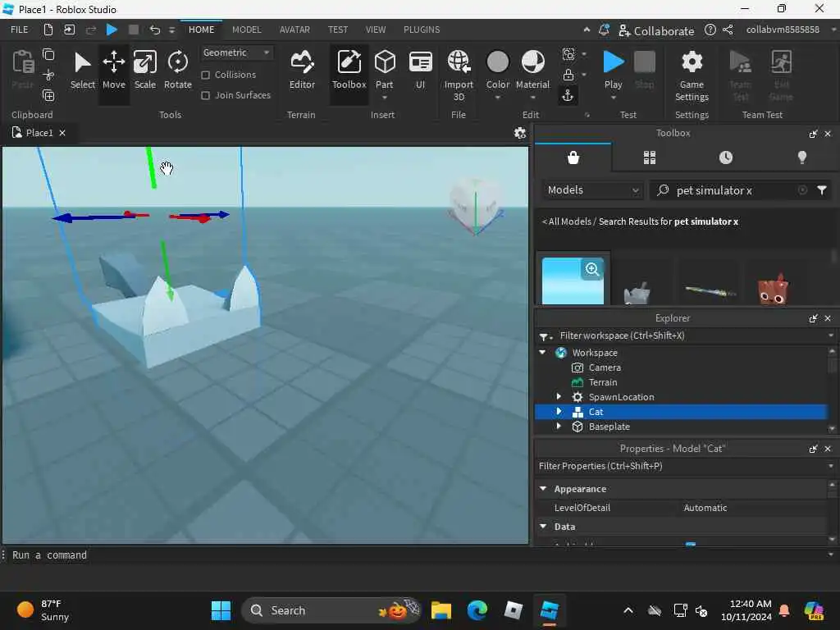Activate the Select tool
Screen dimensions: 840x630
(83, 70)
